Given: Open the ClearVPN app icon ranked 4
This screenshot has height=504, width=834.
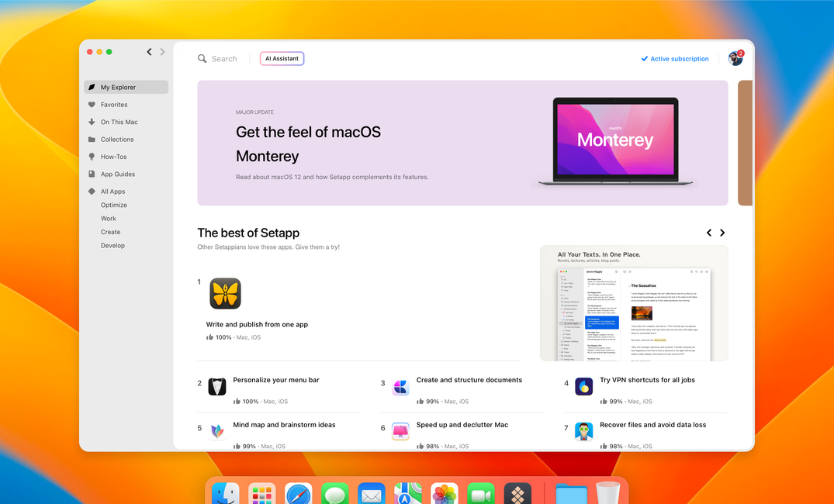Looking at the screenshot, I should tap(584, 386).
